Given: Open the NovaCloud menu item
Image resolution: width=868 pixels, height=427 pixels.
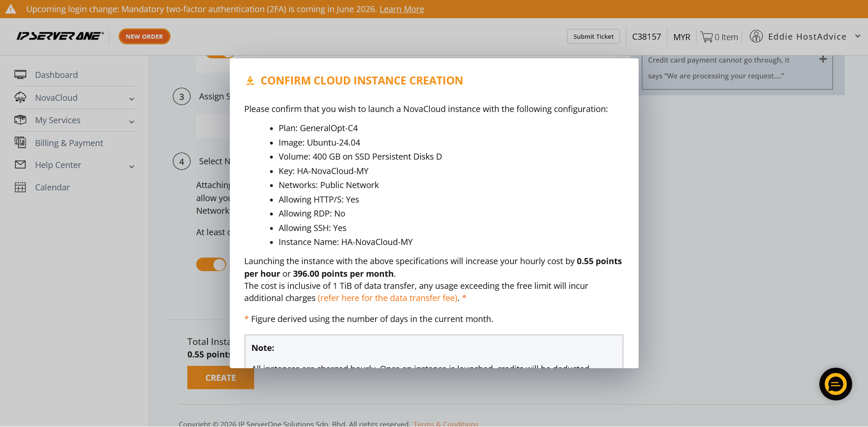Looking at the screenshot, I should (x=56, y=98).
